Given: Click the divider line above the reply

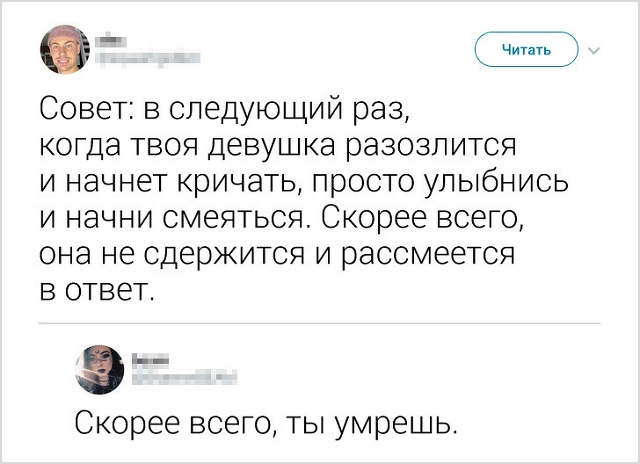Looking at the screenshot, I should point(319,324).
